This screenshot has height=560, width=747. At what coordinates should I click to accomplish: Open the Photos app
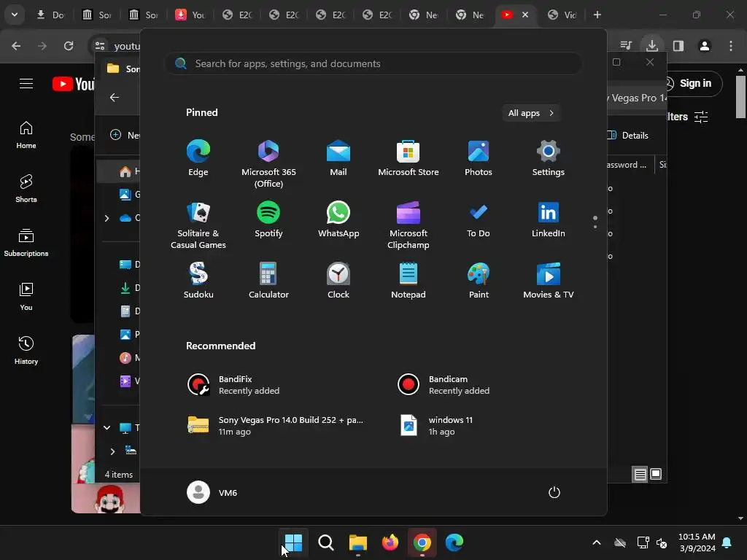point(479,158)
